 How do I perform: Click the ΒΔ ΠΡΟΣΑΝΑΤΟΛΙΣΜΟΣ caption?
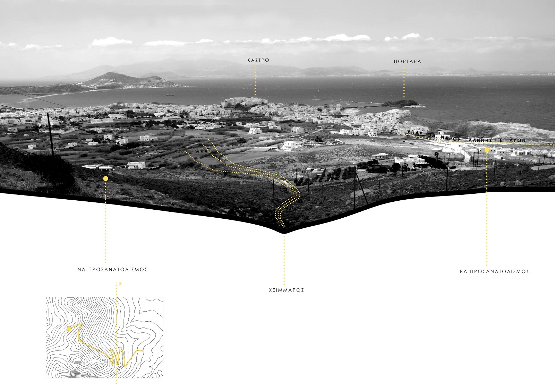(494, 272)
